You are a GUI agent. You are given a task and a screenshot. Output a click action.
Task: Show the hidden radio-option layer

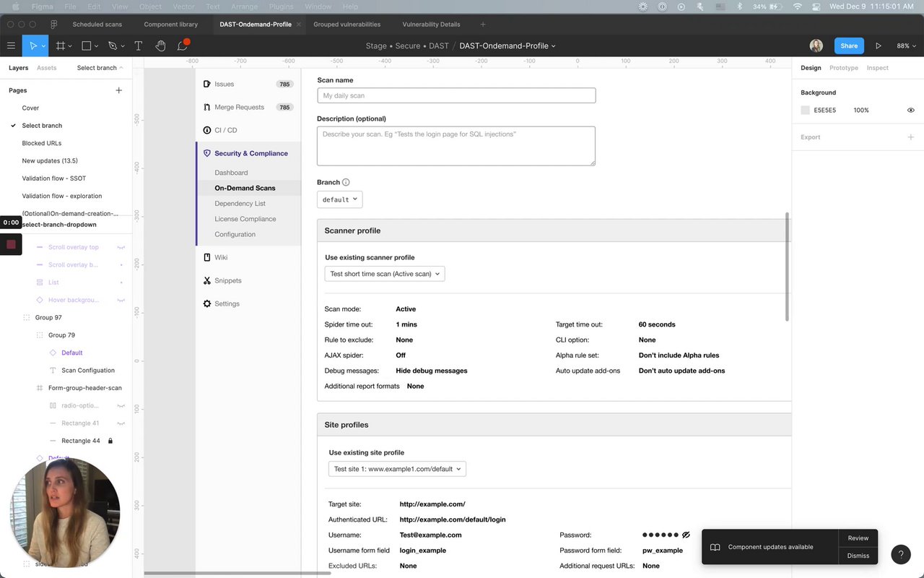pyautogui.click(x=121, y=405)
